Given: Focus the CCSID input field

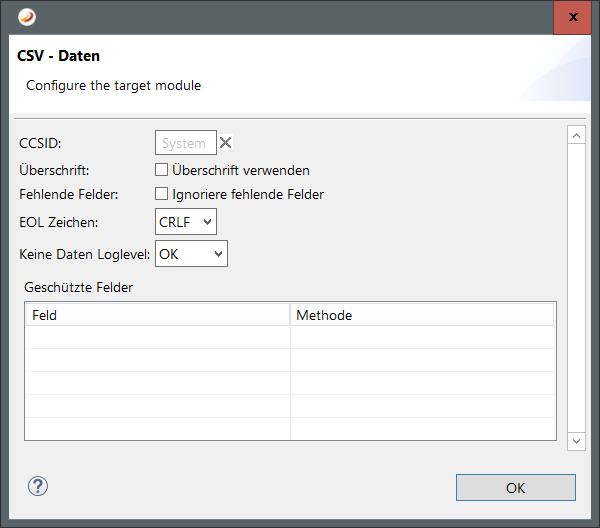Looking at the screenshot, I should [x=185, y=143].
